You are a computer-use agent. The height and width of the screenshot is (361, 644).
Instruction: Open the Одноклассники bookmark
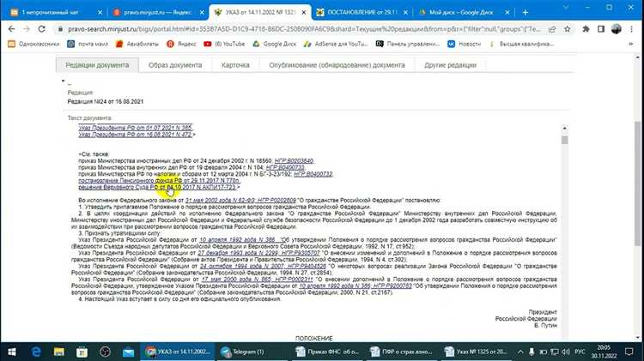(x=33, y=44)
